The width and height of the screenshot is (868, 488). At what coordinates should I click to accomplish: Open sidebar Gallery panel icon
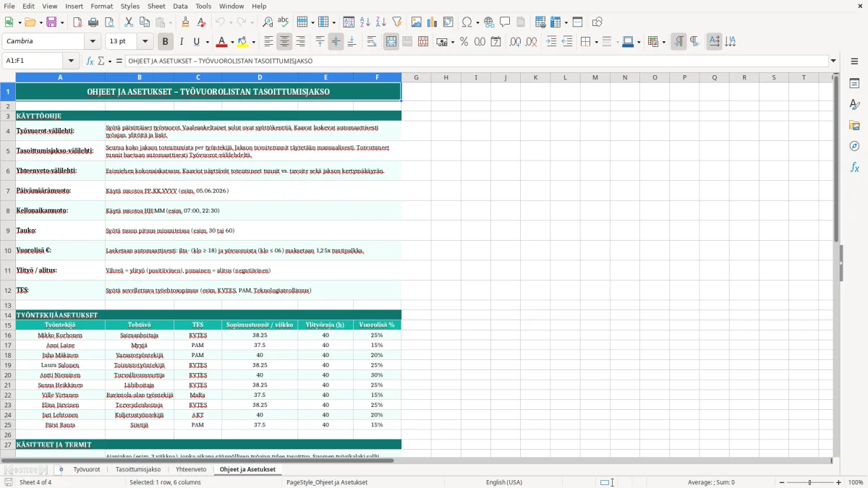pos(854,126)
